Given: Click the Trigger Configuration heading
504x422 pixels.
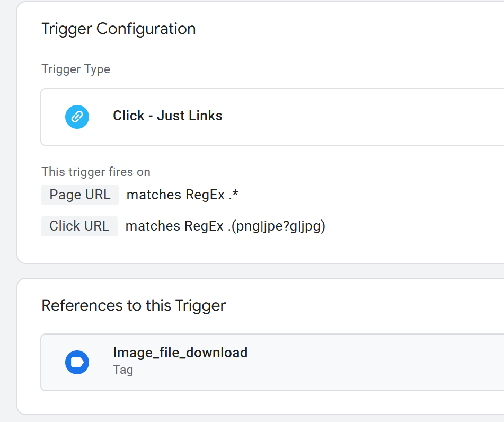Looking at the screenshot, I should (119, 29).
